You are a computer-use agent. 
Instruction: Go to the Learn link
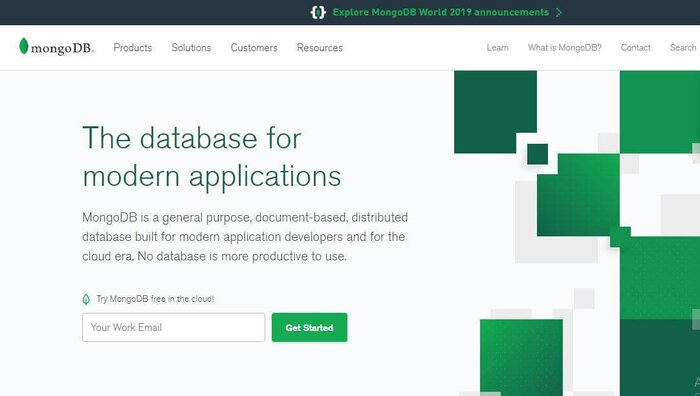[497, 48]
